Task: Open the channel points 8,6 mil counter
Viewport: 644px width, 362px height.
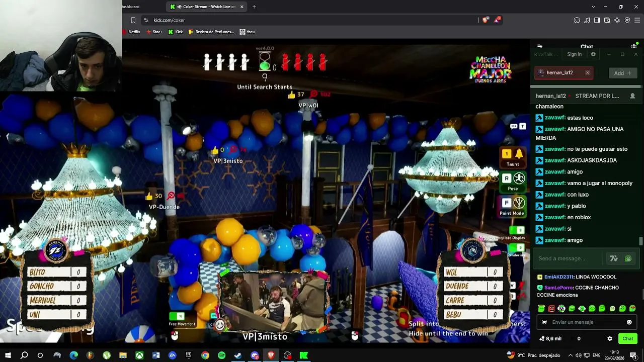Action: coord(550,339)
